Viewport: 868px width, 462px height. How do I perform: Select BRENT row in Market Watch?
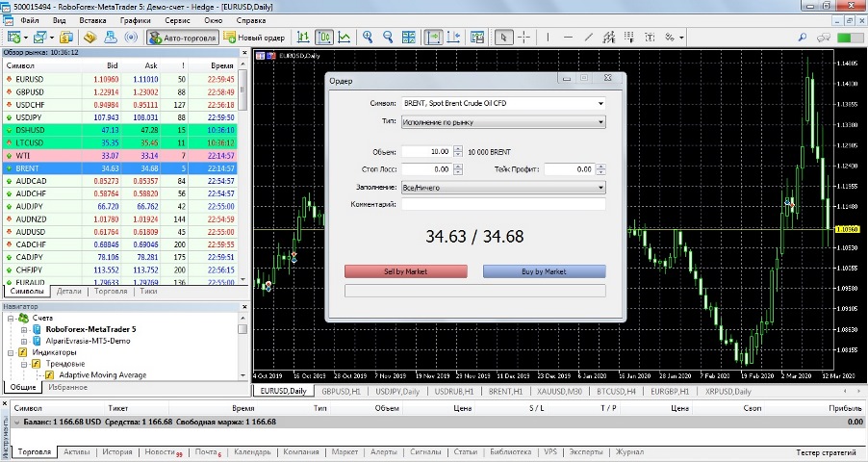click(120, 168)
